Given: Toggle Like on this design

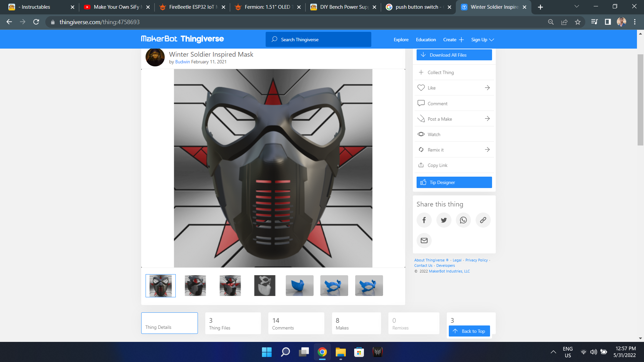Looking at the screenshot, I should pyautogui.click(x=421, y=87).
